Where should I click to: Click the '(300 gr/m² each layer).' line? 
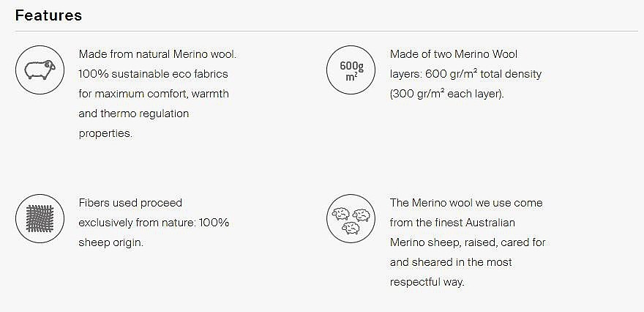pos(447,94)
